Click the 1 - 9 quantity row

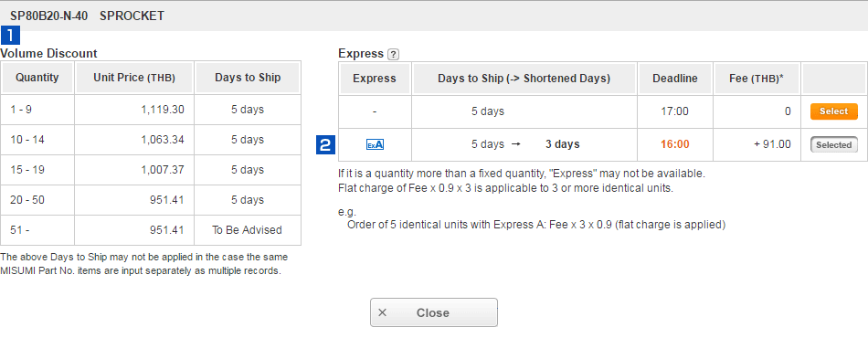(x=151, y=110)
